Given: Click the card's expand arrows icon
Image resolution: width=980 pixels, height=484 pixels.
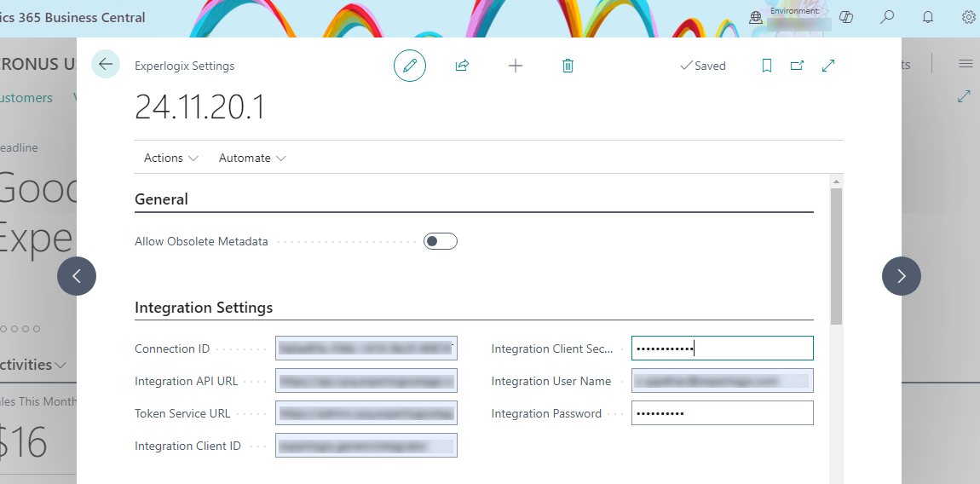Looking at the screenshot, I should click(x=829, y=66).
